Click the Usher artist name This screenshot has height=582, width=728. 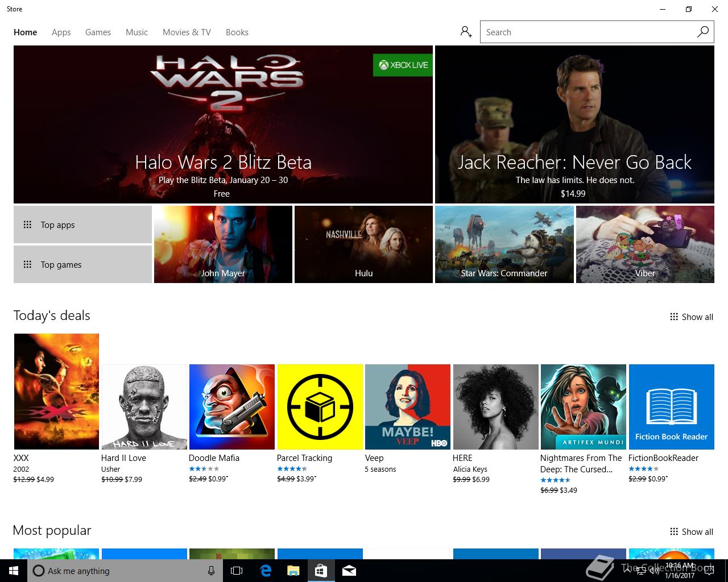point(111,469)
